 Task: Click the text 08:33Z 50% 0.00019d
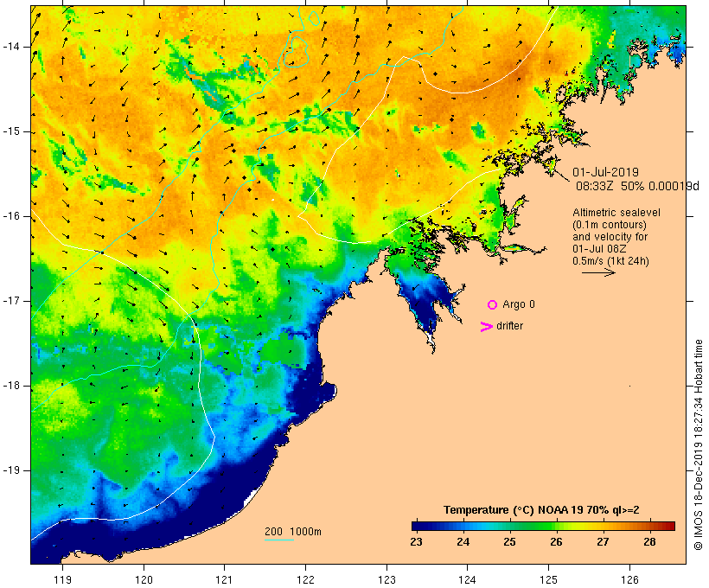(x=637, y=186)
